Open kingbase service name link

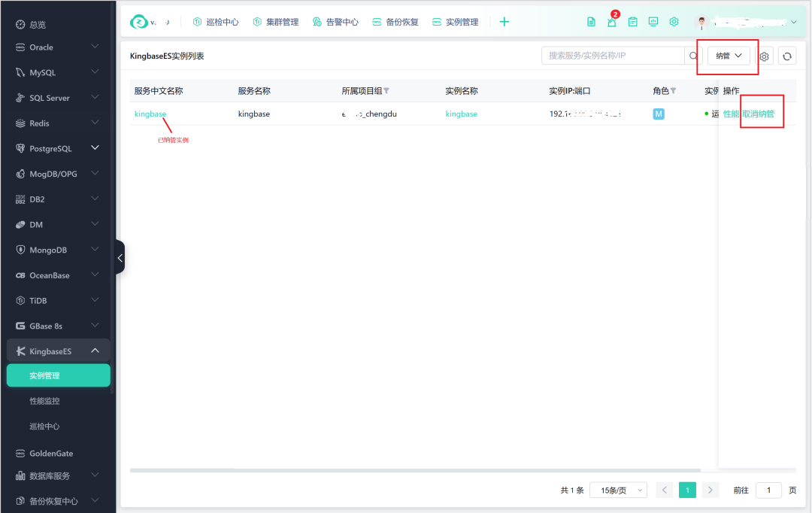[x=150, y=114]
